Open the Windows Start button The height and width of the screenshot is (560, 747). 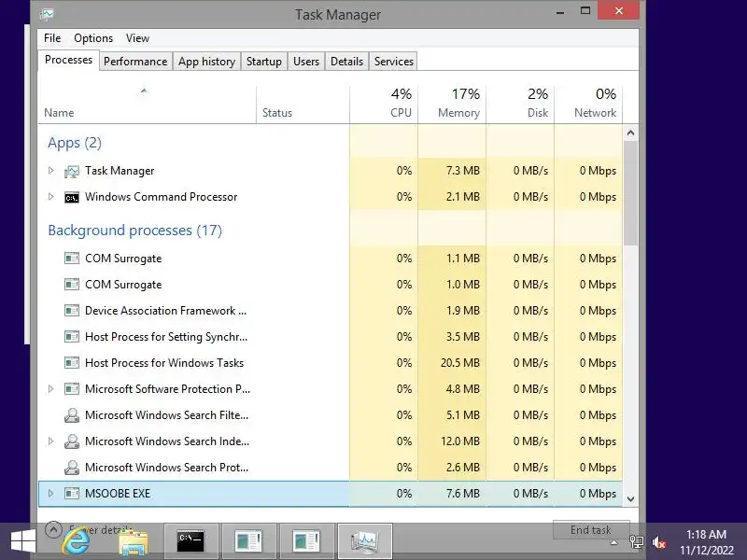[x=22, y=542]
